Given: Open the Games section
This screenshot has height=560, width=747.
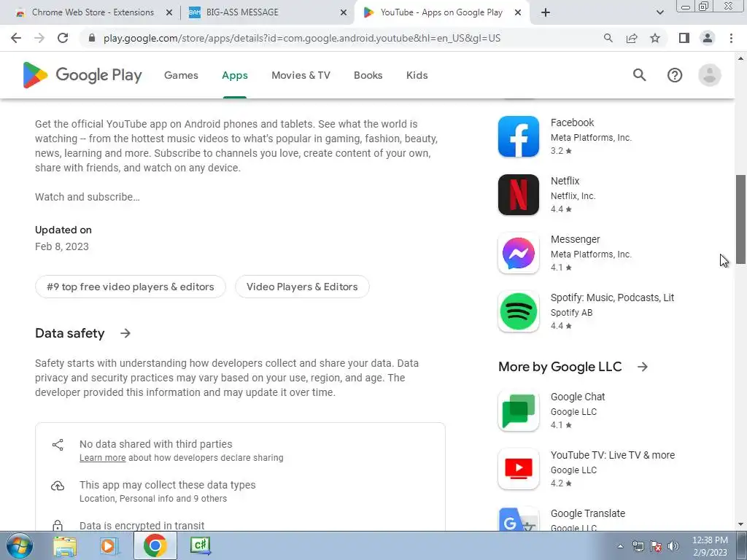Looking at the screenshot, I should (181, 75).
